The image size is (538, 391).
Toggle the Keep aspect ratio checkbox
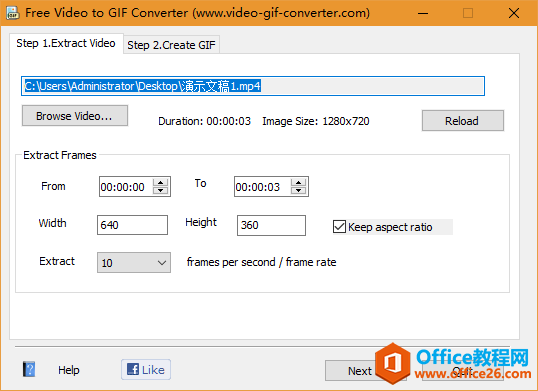339,227
